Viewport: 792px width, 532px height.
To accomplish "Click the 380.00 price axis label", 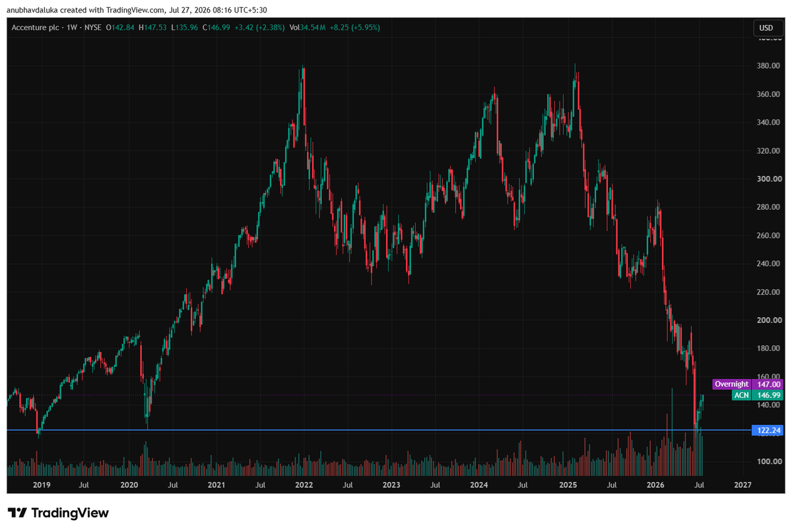I will (769, 66).
